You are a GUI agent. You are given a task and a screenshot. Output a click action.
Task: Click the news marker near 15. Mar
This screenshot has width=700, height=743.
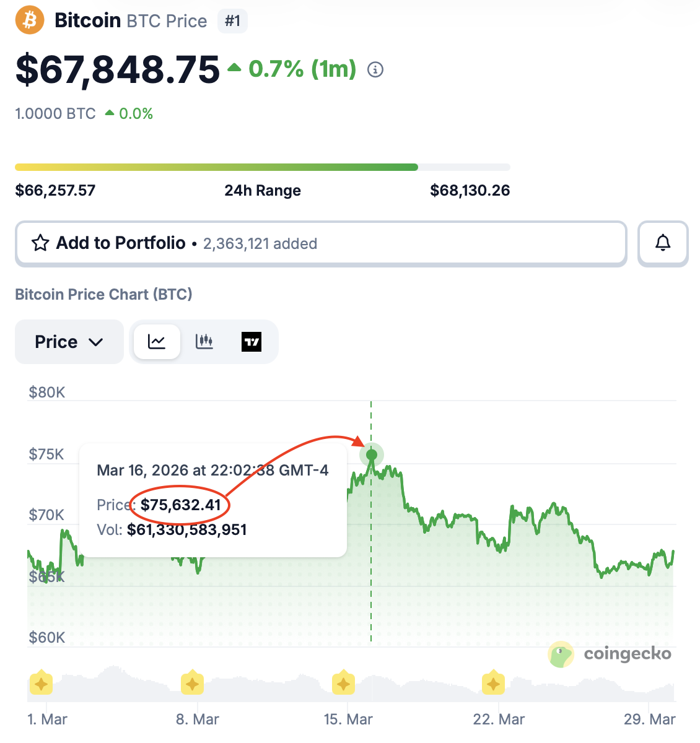343,684
